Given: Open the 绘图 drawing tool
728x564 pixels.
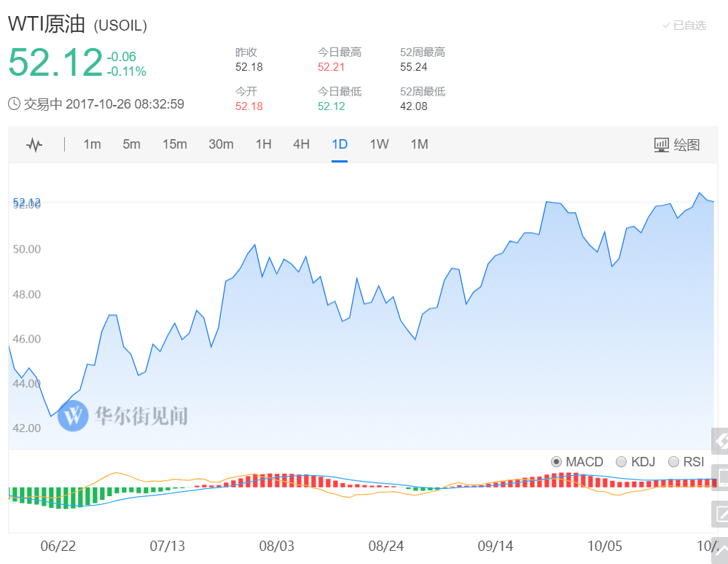Looking at the screenshot, I should click(x=676, y=145).
